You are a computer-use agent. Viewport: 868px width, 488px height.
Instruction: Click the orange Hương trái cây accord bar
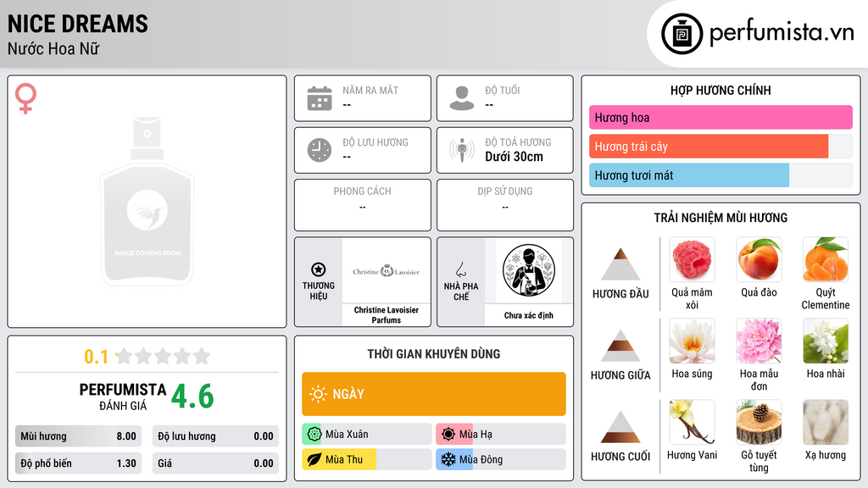709,147
